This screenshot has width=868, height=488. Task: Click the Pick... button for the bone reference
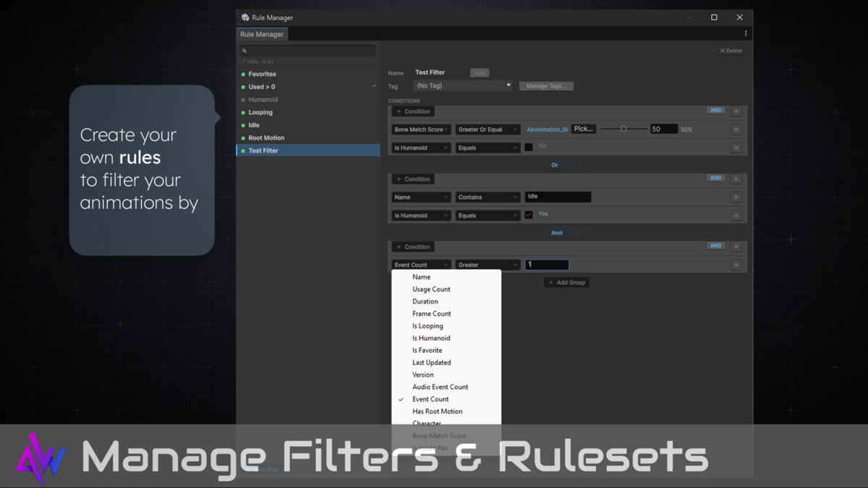tap(583, 129)
